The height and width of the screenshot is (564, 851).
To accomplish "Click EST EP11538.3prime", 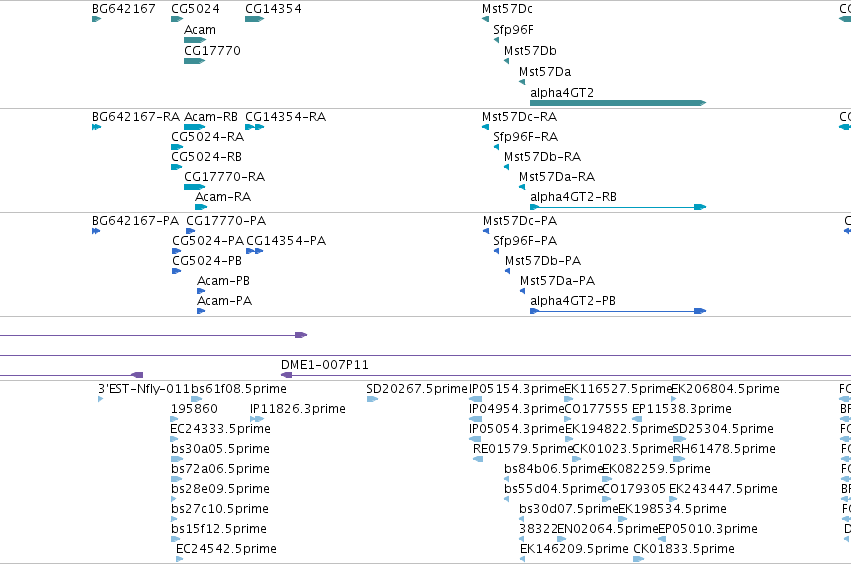I will click(x=682, y=409).
